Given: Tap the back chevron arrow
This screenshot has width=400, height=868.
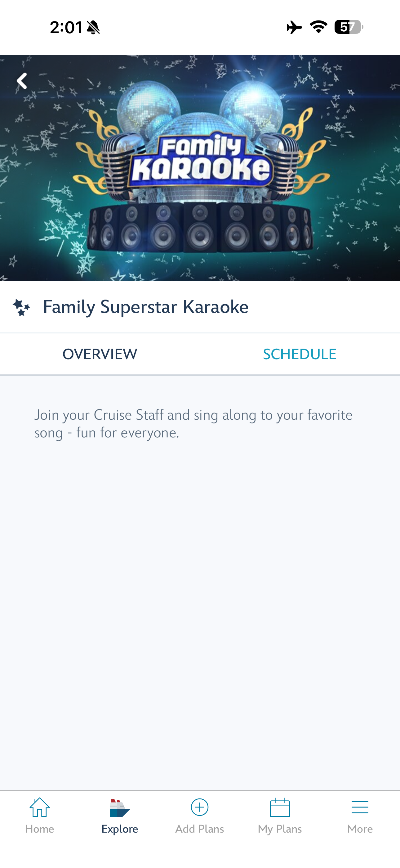Looking at the screenshot, I should click(22, 81).
